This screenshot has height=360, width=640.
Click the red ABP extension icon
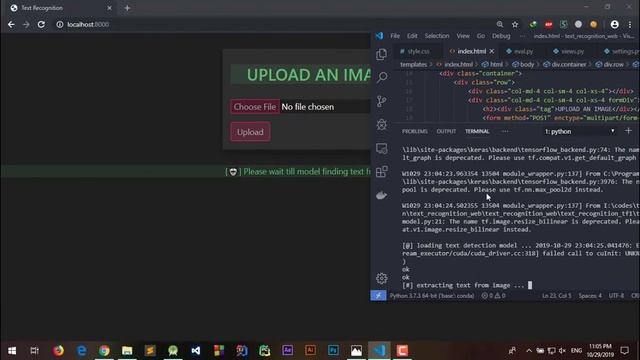coord(548,24)
